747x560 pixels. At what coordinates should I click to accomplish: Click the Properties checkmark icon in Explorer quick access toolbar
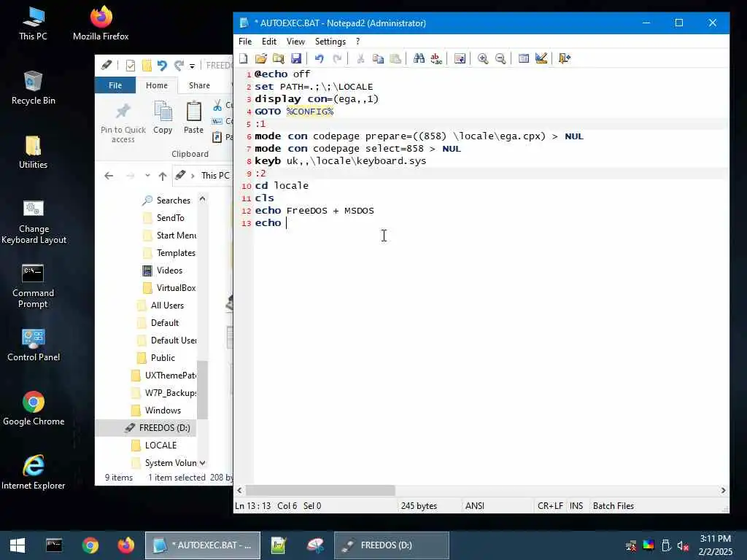coord(130,65)
